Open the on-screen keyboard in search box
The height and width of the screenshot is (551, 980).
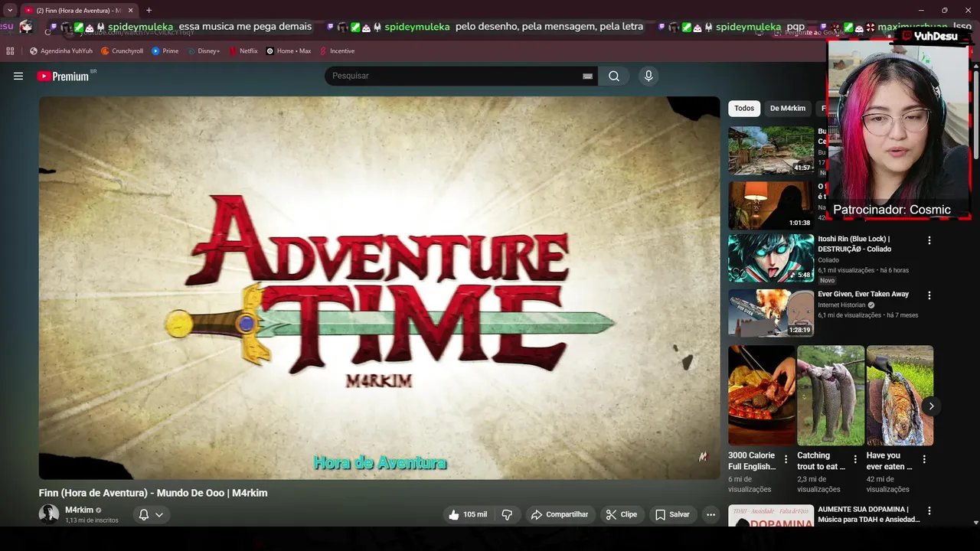pos(587,77)
